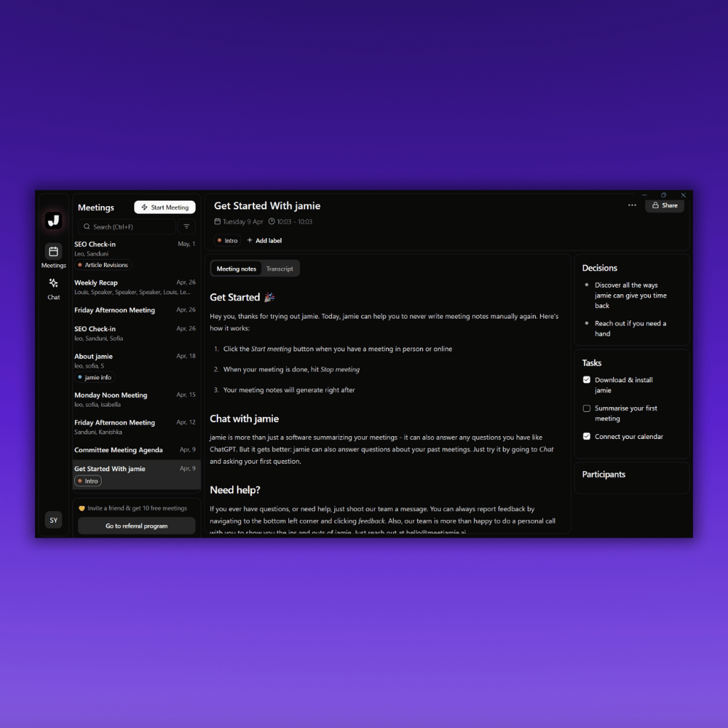This screenshot has height=728, width=728.
Task: Click 'Invite a friend & get 10 free meetings'
Action: pyautogui.click(x=137, y=508)
